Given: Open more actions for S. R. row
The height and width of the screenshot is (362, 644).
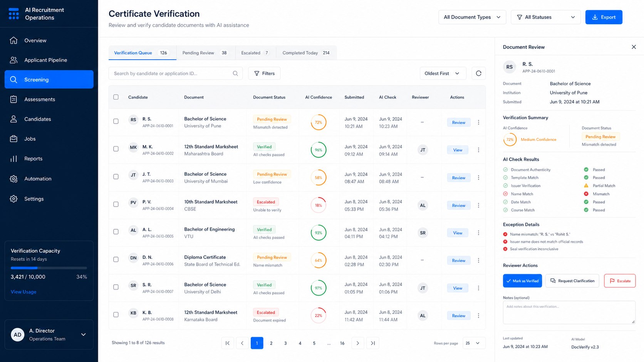Looking at the screenshot, I should pos(478,288).
